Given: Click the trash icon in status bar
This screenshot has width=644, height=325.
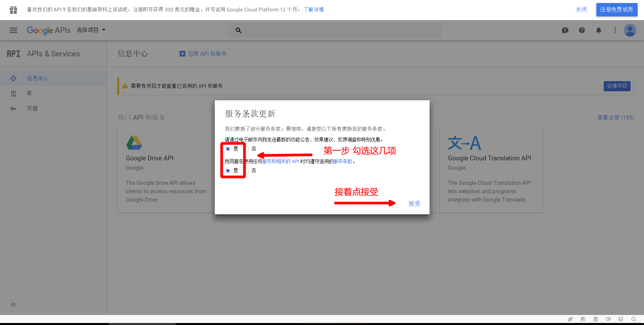Looking at the screenshot, I should click(x=596, y=319).
